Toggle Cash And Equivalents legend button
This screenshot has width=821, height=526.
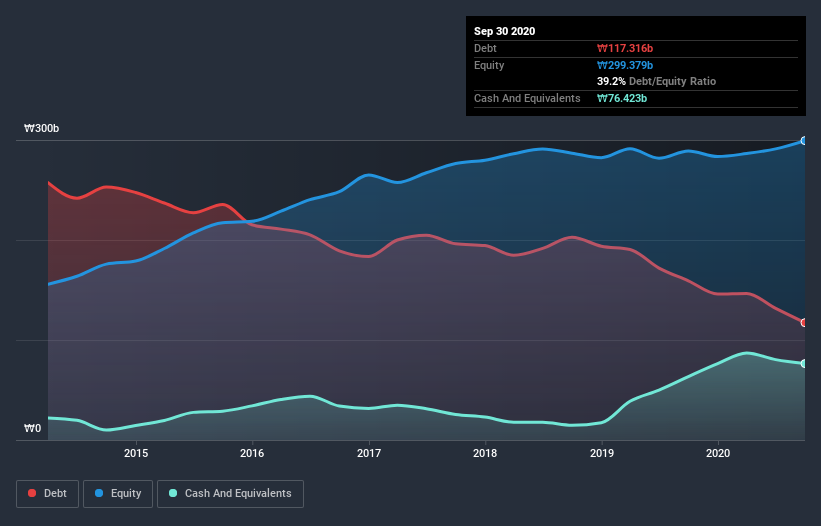(x=230, y=494)
